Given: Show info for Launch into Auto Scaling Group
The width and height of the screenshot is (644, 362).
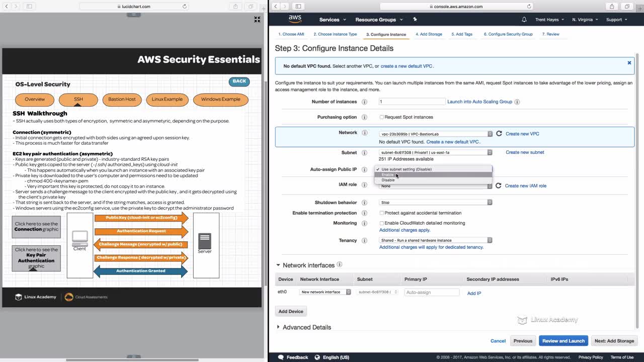Looking at the screenshot, I should click(517, 102).
